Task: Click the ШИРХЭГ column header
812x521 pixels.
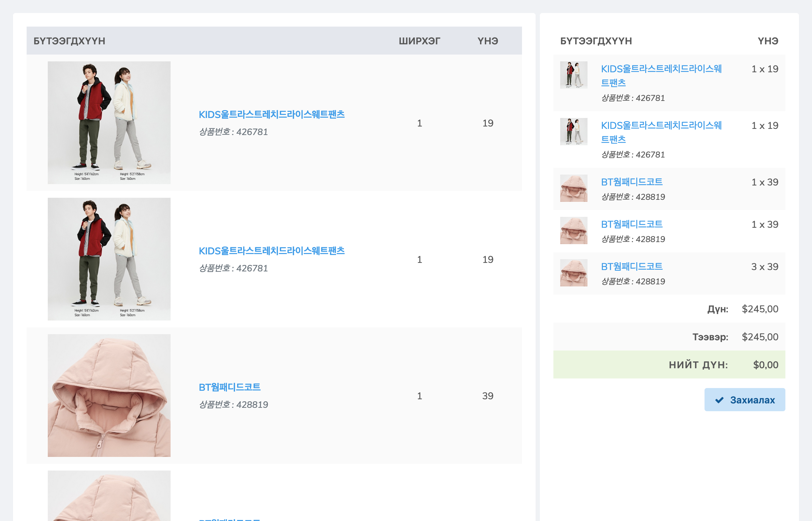Action: (x=419, y=41)
